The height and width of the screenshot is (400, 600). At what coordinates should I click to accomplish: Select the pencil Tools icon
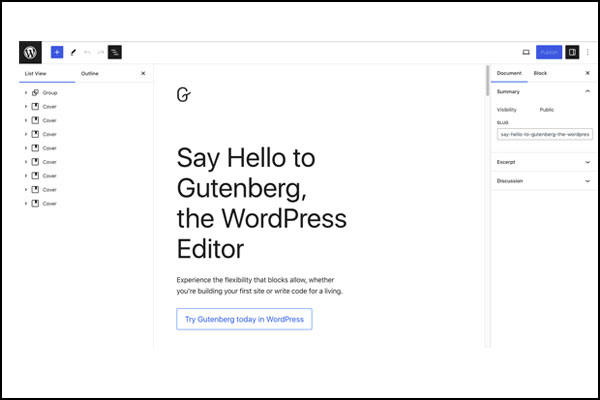pos(73,52)
